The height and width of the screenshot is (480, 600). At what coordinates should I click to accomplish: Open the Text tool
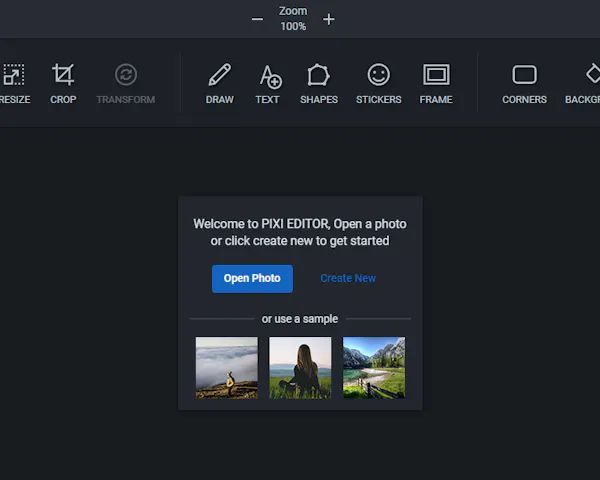pos(268,83)
